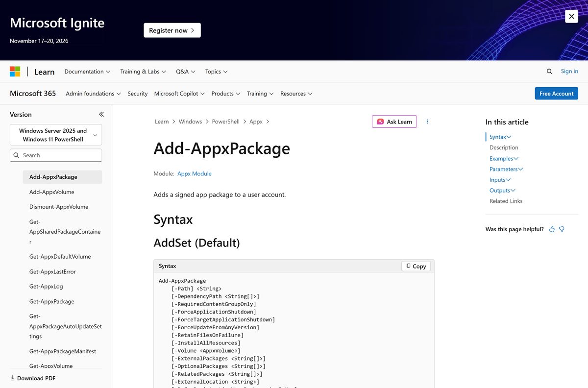Screen dimensions: 588x388
Task: Open the version selector combo box
Action: tap(56, 135)
